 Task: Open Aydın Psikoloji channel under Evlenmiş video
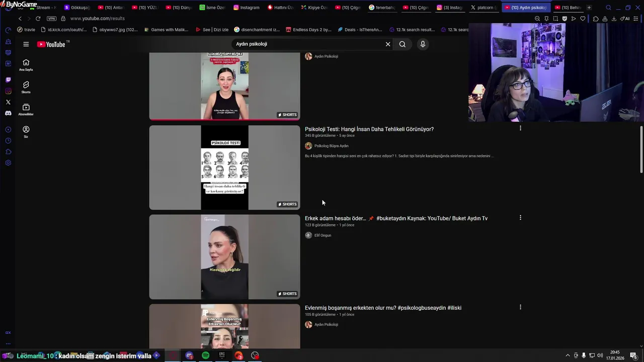(x=326, y=324)
